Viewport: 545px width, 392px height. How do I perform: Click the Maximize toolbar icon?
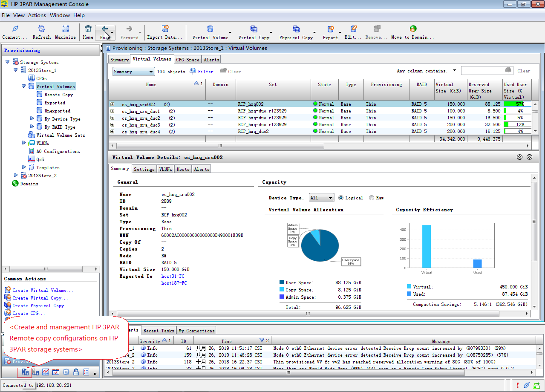65,29
